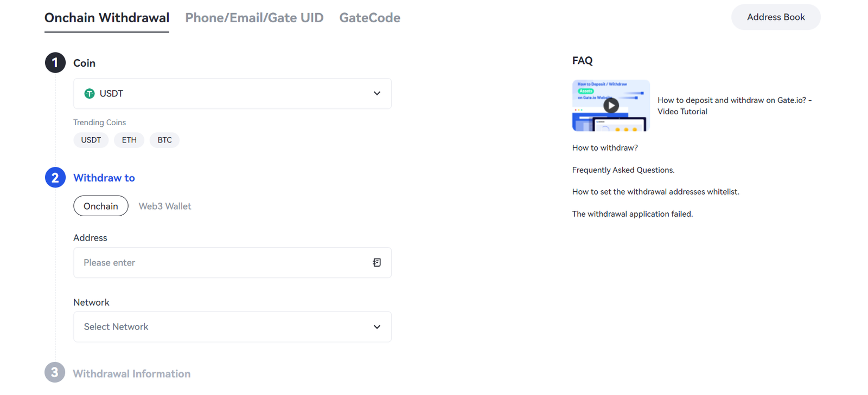Click the Address input field
Image resolution: width=868 pixels, height=395 pixels.
pos(222,263)
